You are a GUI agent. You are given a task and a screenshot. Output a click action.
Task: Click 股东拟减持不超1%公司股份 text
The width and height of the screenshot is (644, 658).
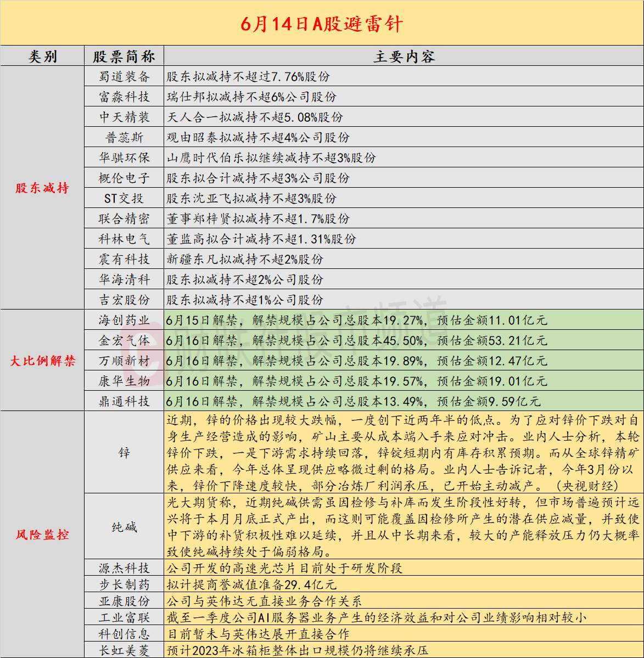[245, 300]
